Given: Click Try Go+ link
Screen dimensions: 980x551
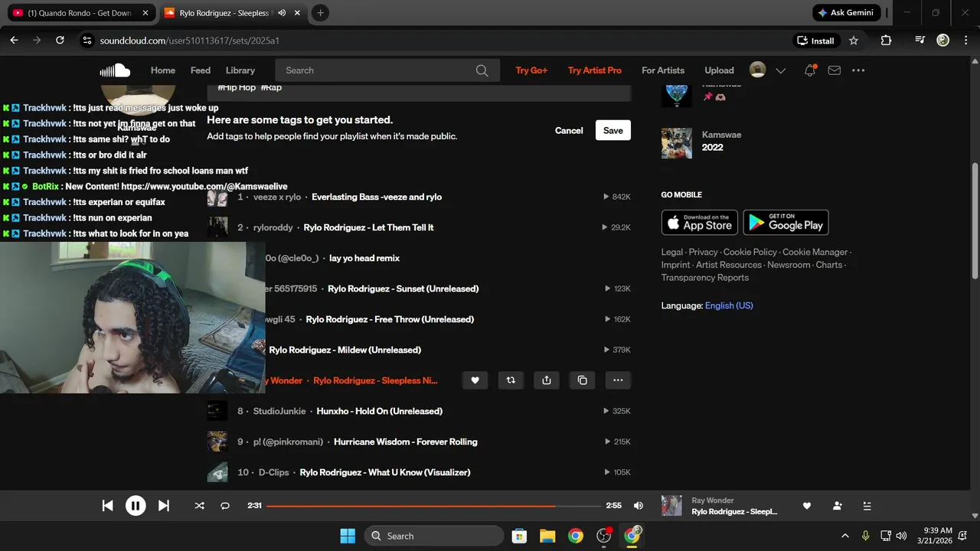Looking at the screenshot, I should pos(531,70).
